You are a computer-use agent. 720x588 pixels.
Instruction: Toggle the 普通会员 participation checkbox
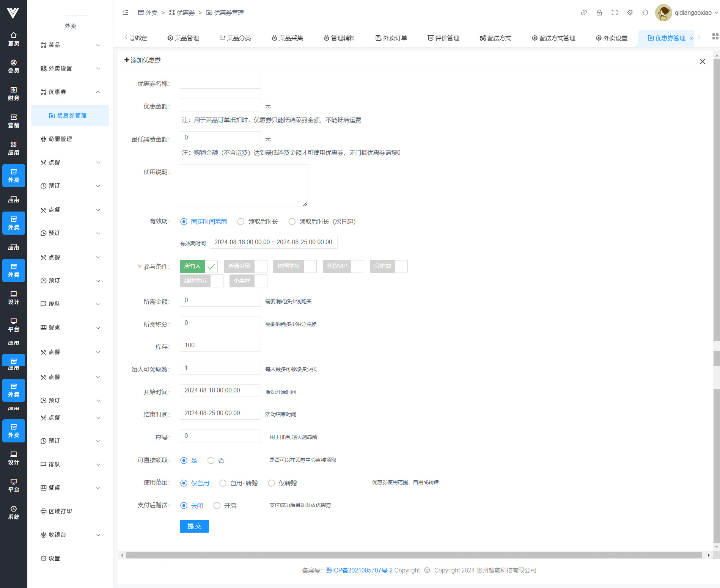click(245, 267)
